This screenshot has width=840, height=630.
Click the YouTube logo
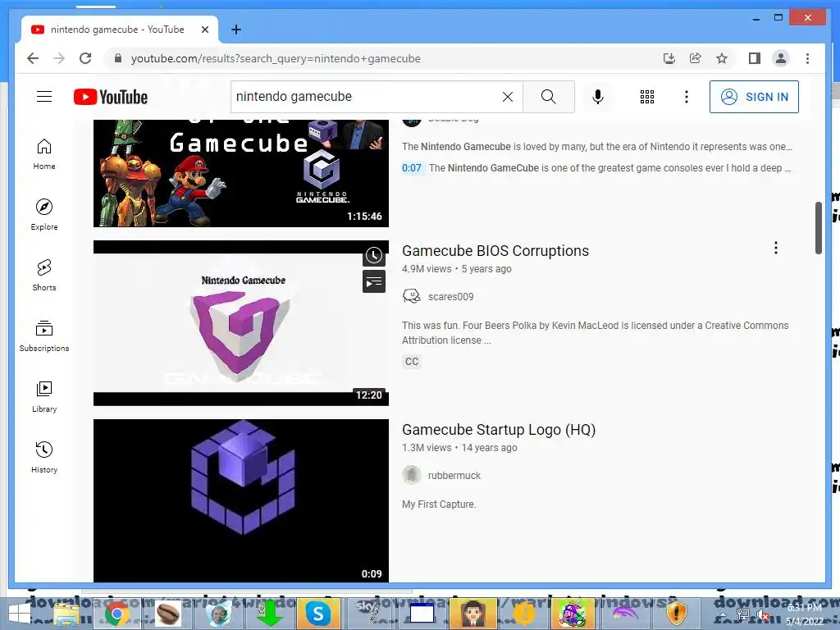[x=111, y=97]
